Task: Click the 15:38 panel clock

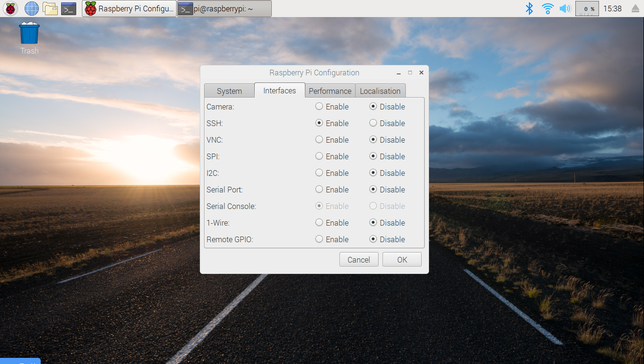Action: pos(613,9)
